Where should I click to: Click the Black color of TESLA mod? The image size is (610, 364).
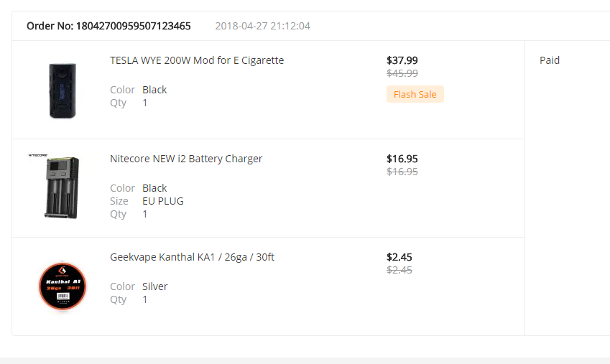point(154,90)
